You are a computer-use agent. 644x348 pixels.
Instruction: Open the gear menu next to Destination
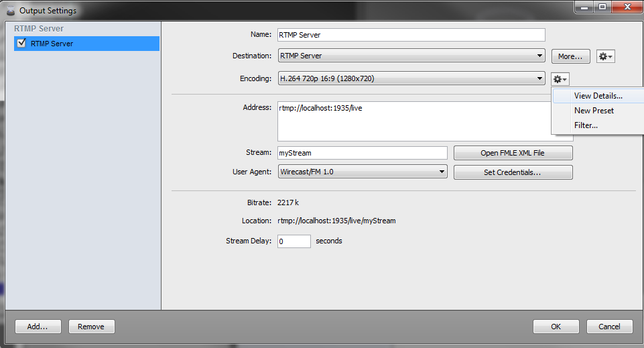click(605, 56)
